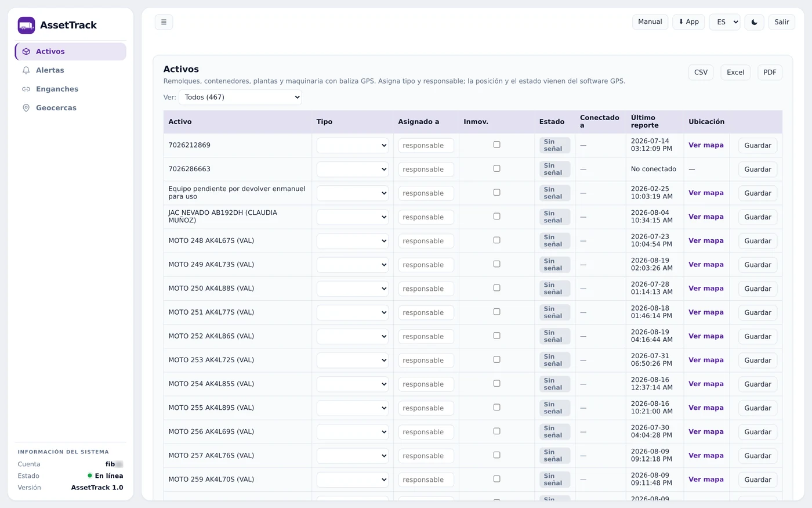This screenshot has height=508, width=812.
Task: Open the ES language dropdown
Action: click(724, 22)
